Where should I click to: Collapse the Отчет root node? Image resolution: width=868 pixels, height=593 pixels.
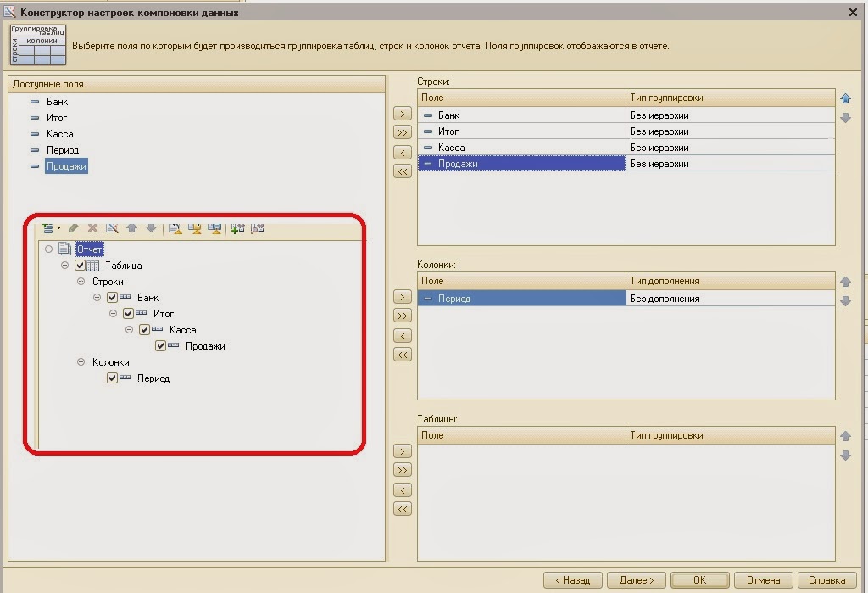coord(49,249)
